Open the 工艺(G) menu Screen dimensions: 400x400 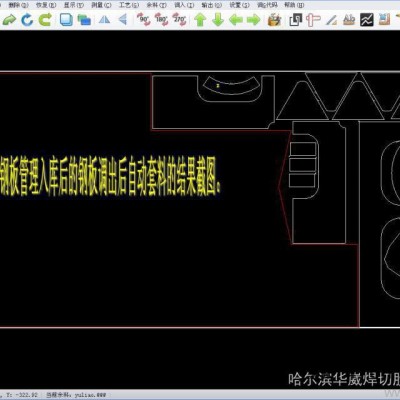click(129, 5)
